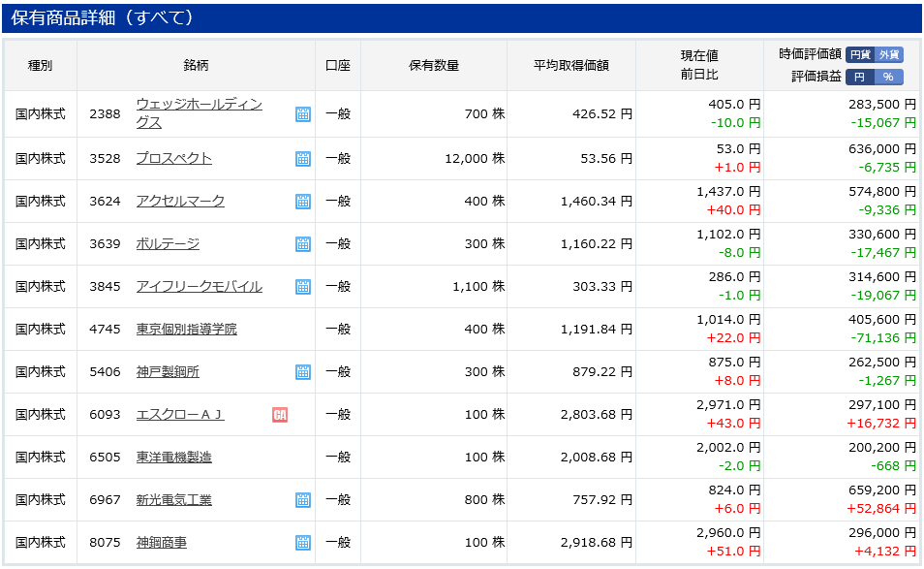Click the 種別 column header
Image resolution: width=924 pixels, height=569 pixels.
[x=40, y=66]
